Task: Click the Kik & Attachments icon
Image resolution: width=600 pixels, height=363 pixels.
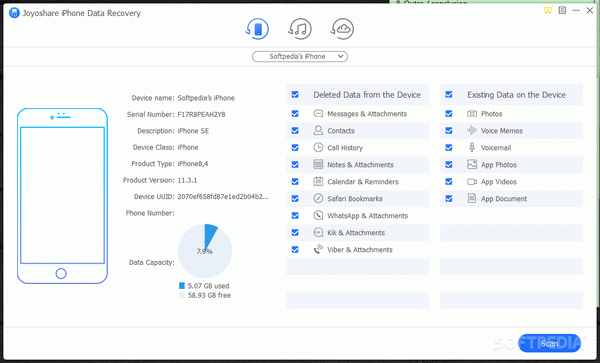Action: pyautogui.click(x=318, y=232)
